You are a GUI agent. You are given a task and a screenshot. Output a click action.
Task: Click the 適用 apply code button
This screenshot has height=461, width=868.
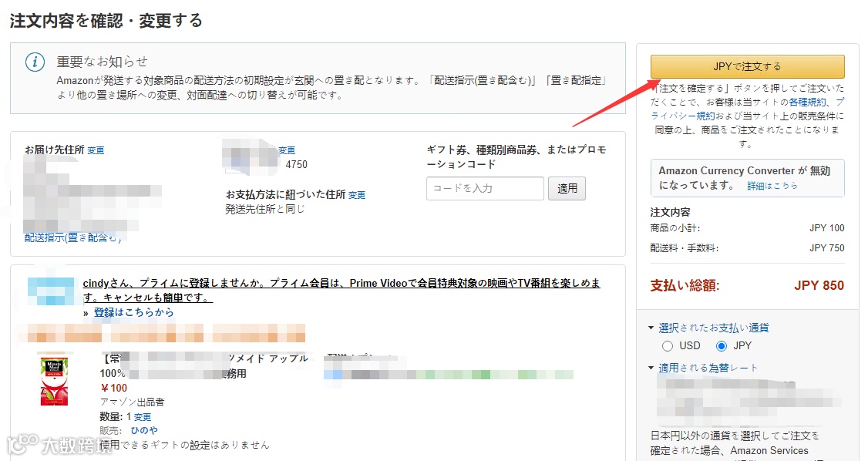(567, 188)
